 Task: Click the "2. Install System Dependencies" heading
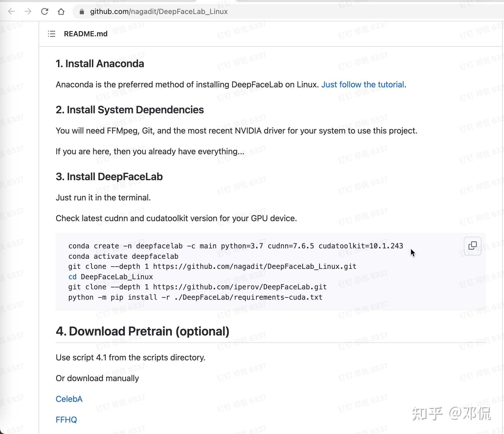coord(129,110)
